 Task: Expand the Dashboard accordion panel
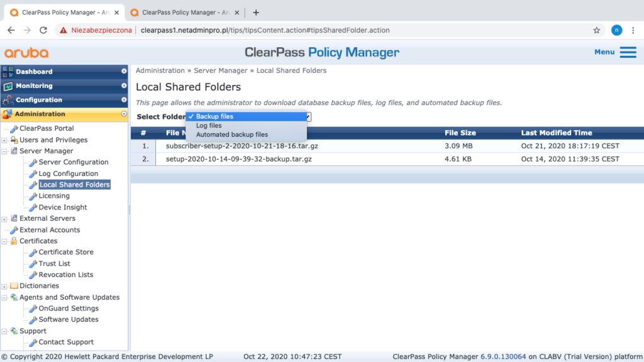[x=124, y=72]
